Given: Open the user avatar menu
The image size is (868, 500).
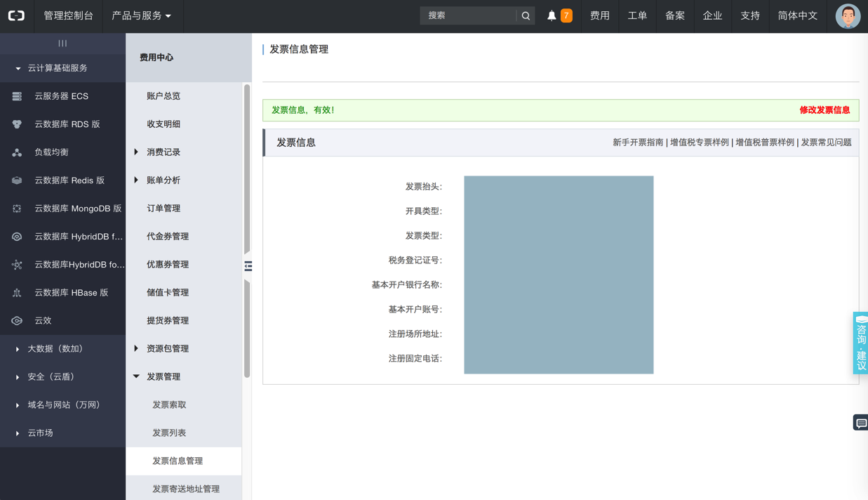Looking at the screenshot, I should point(848,15).
